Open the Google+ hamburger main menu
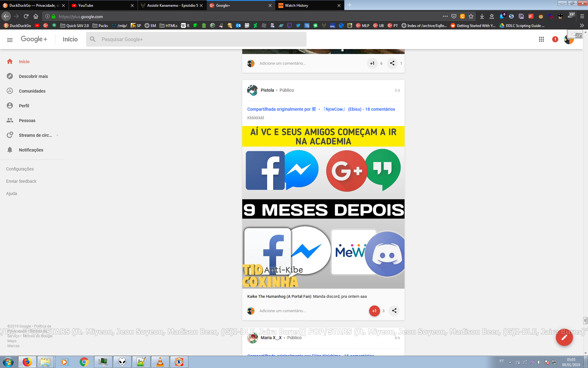Image resolution: width=588 pixels, height=368 pixels. pyautogui.click(x=10, y=40)
